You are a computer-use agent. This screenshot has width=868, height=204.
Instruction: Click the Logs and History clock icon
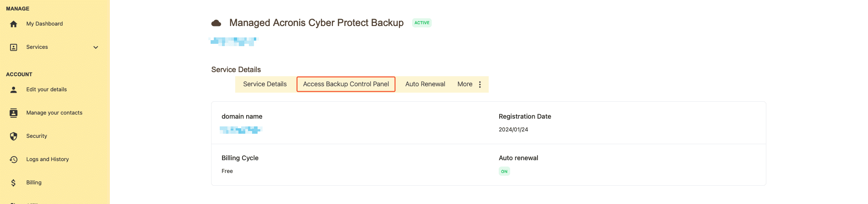(x=14, y=159)
